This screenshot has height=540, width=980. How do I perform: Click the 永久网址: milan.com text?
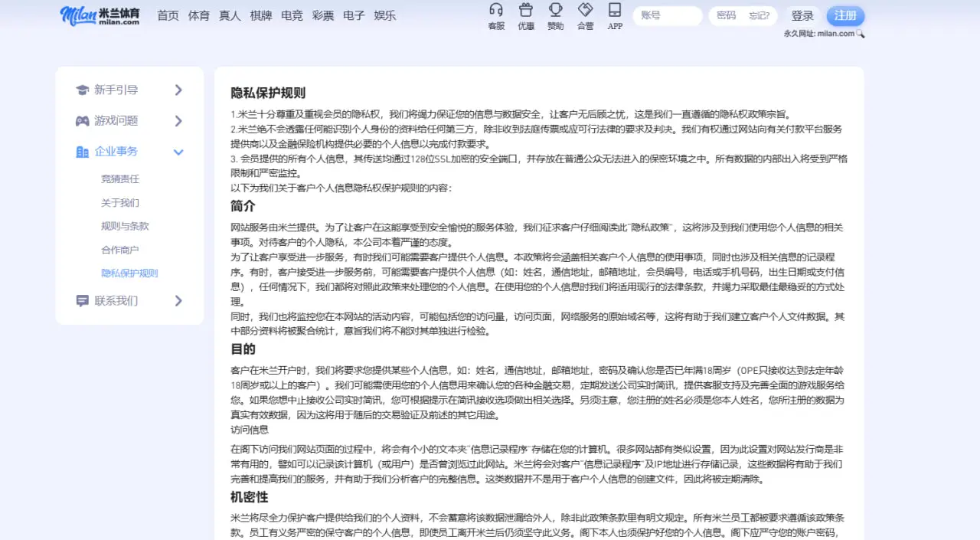[819, 34]
